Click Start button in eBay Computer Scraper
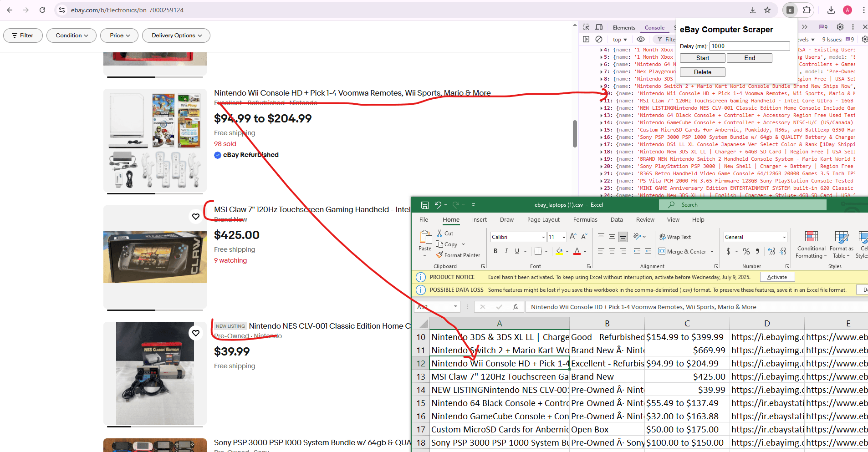 [703, 58]
